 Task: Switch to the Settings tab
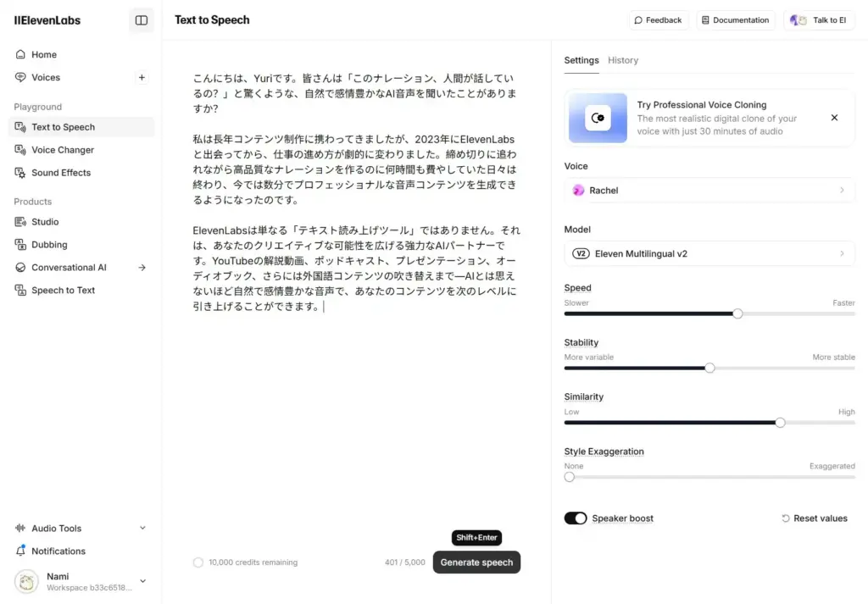pyautogui.click(x=581, y=60)
